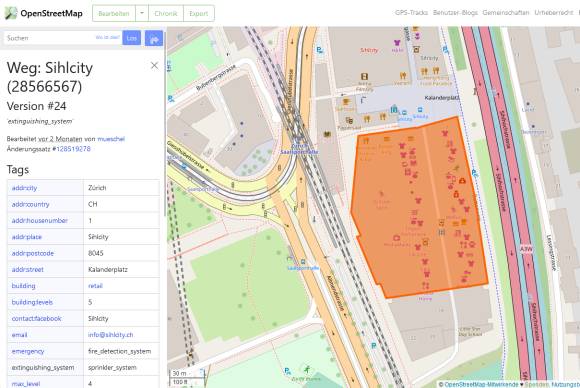The height and width of the screenshot is (388, 580).
Task: Open Benutzer-Blogs in the top navigation
Action: coord(455,13)
